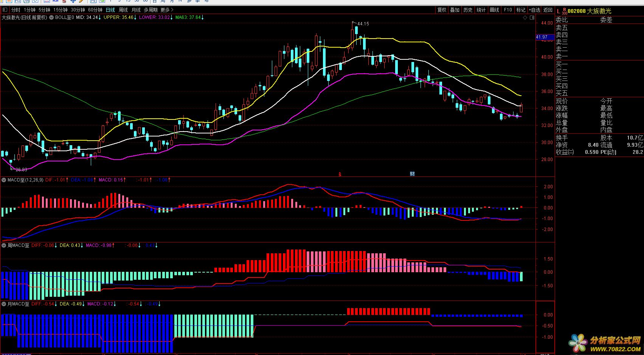The height and width of the screenshot is (355, 644).
Task: Click the 44.15 high price label
Action: (x=363, y=24)
